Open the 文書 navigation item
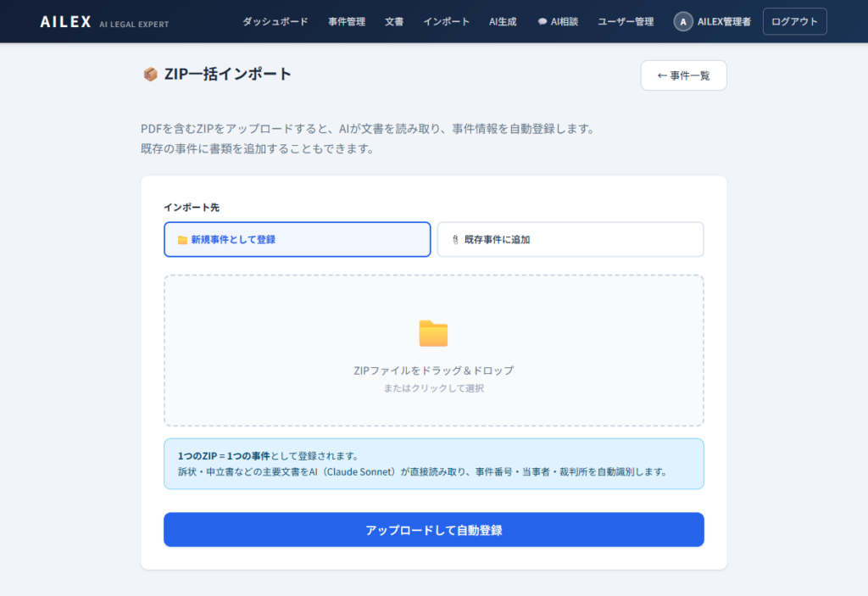Image resolution: width=868 pixels, height=596 pixels. (394, 22)
